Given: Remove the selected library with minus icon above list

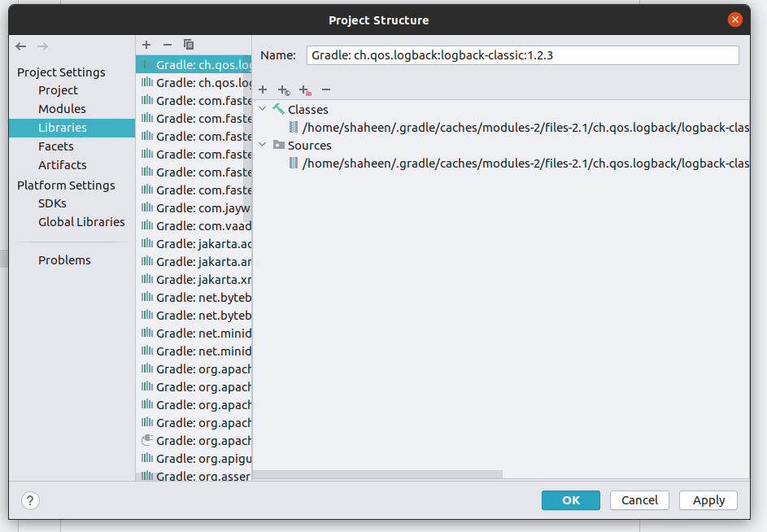Looking at the screenshot, I should (x=168, y=45).
